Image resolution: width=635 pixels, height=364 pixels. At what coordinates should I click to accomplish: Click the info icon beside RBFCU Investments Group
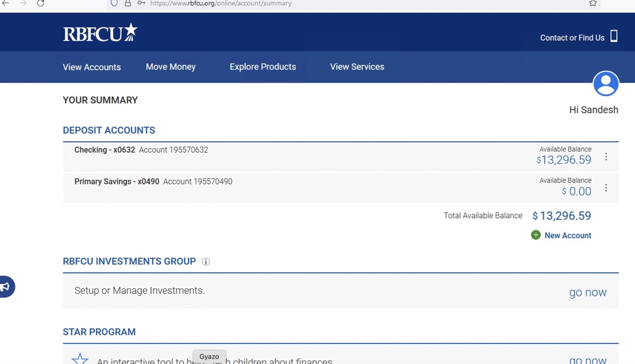click(x=206, y=261)
